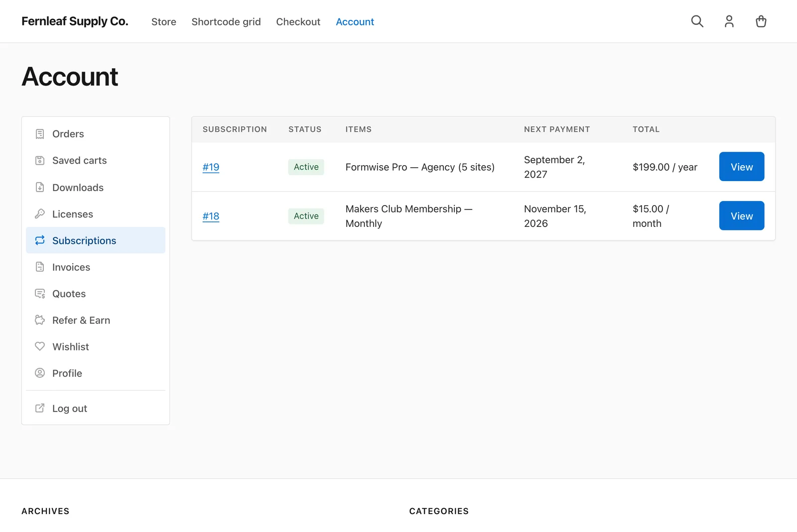Click Active status badge for #18

tap(306, 216)
